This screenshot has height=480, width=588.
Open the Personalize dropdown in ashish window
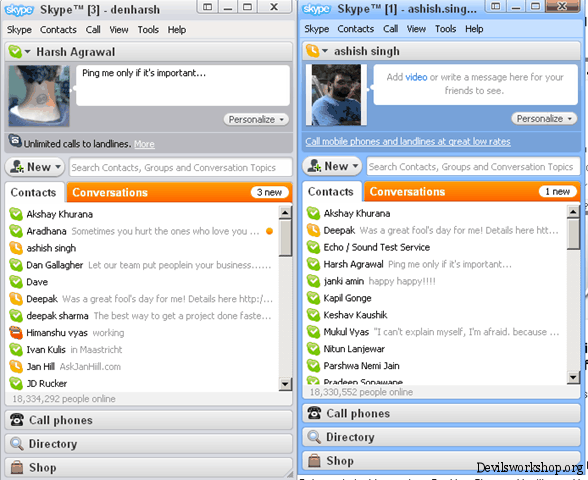coord(544,118)
